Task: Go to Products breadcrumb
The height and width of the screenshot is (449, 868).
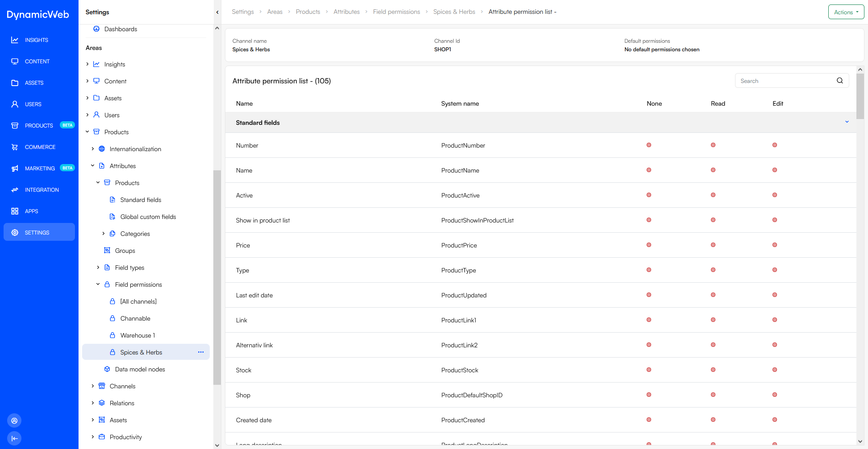Action: coord(308,12)
